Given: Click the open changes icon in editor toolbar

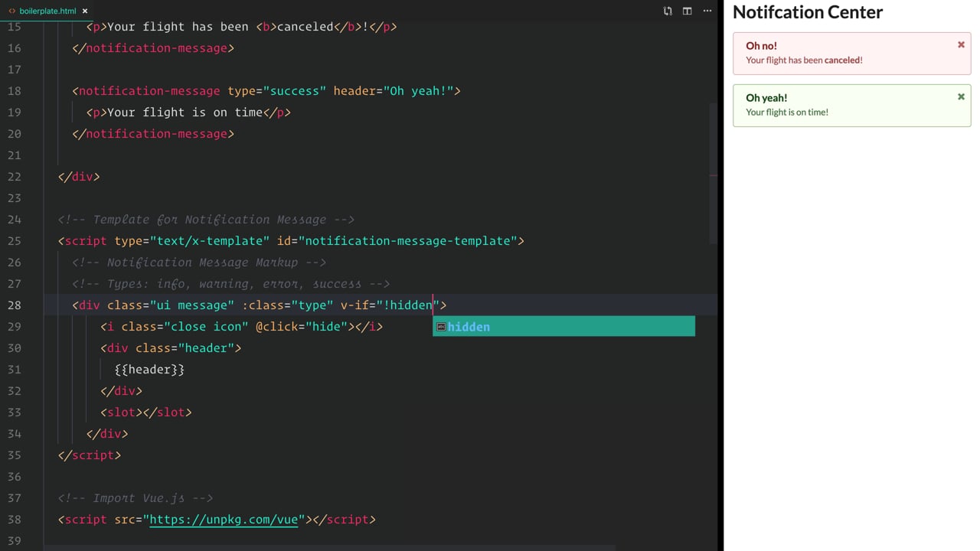Looking at the screenshot, I should (x=668, y=11).
